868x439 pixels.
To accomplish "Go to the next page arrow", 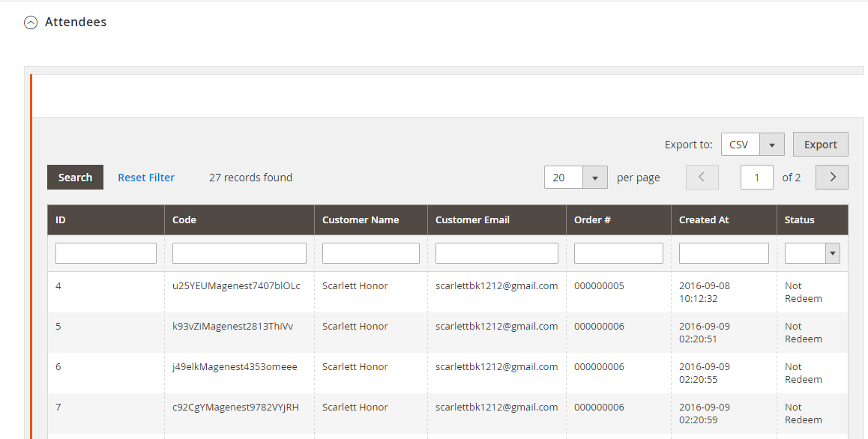I will 832,177.
